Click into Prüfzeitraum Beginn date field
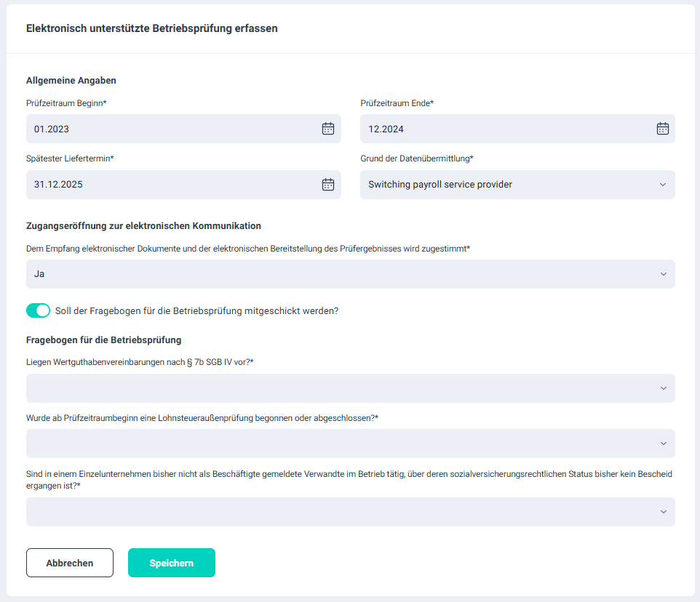 pos(167,129)
